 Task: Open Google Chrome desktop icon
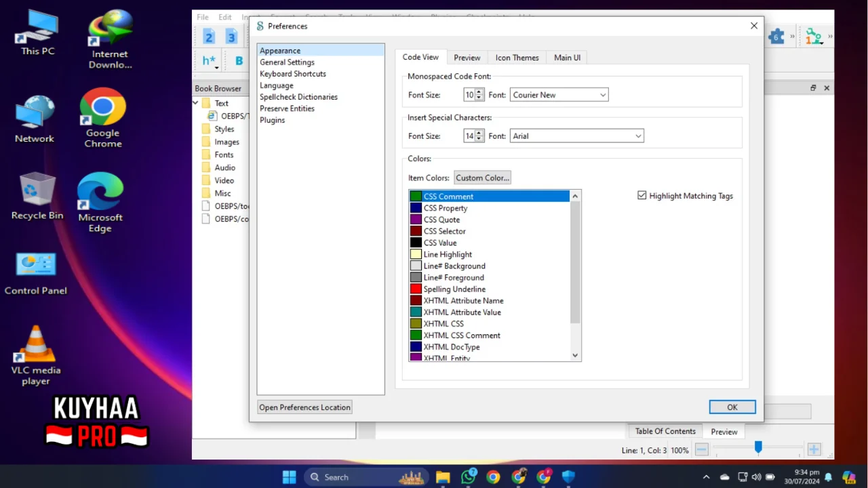[x=103, y=118]
